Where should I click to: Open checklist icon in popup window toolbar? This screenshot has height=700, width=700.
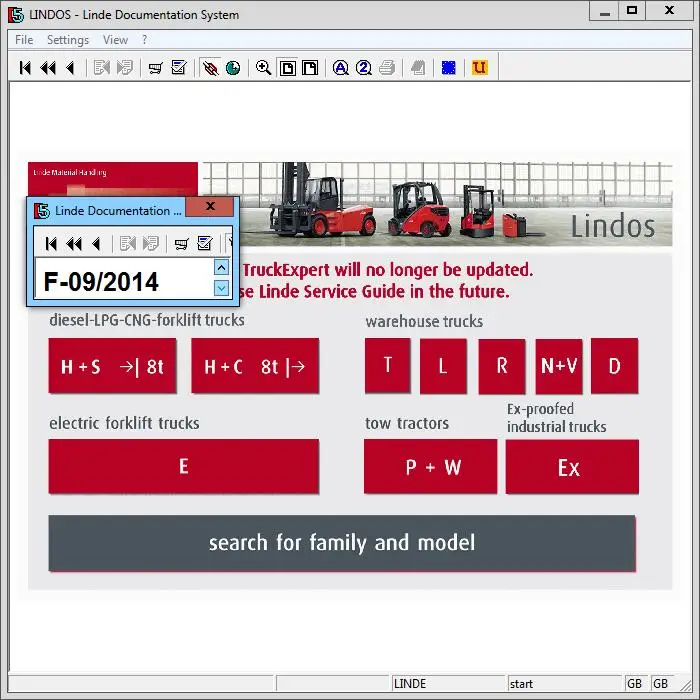205,244
